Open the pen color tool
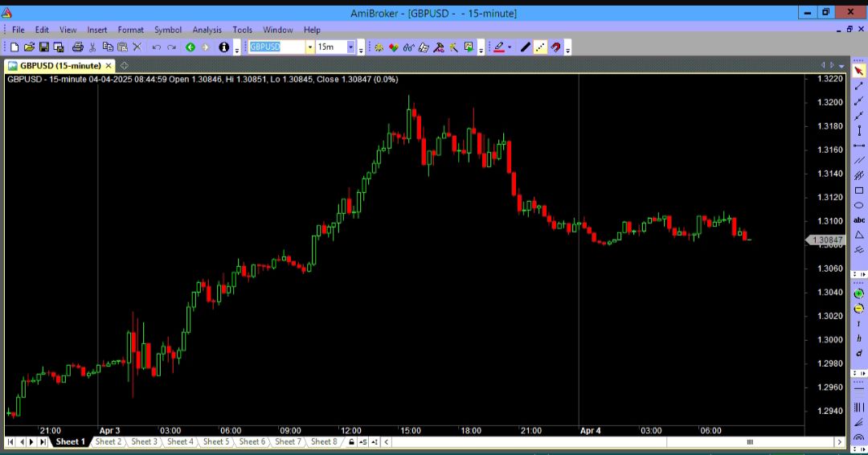This screenshot has width=868, height=455. coord(499,47)
